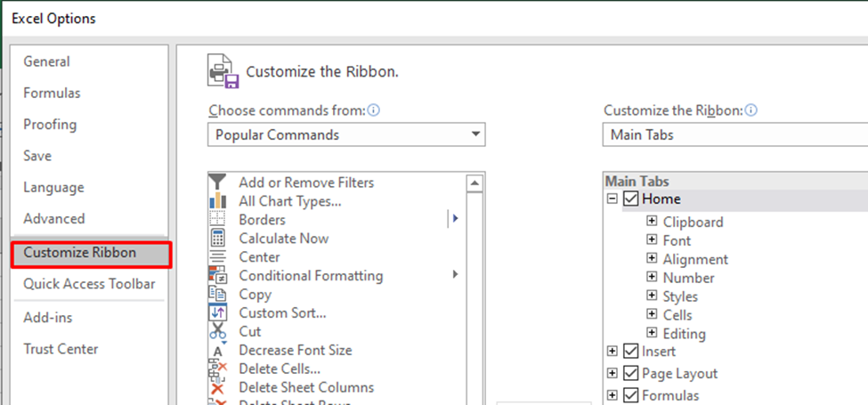The image size is (868, 405).
Task: Select the Styles tree item
Action: (680, 296)
